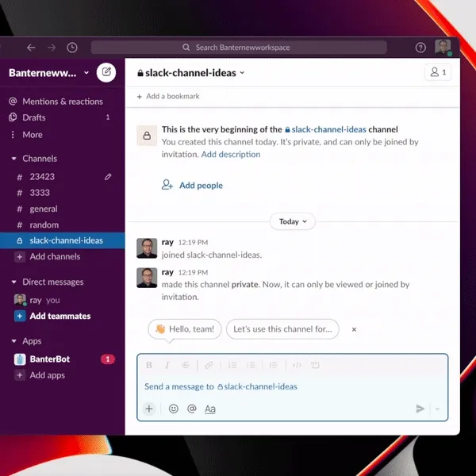Toggle the bulleted list
Screen dimensions: 476x476
click(251, 365)
